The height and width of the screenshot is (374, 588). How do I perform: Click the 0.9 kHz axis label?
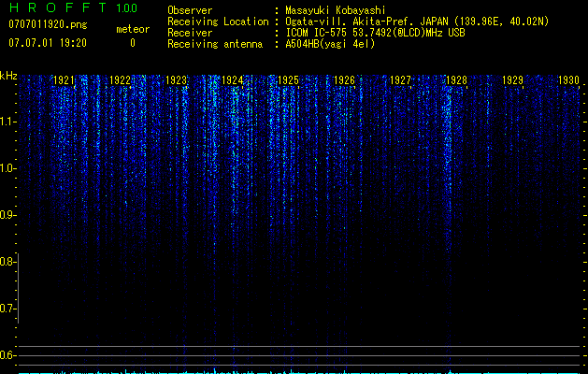point(7,215)
